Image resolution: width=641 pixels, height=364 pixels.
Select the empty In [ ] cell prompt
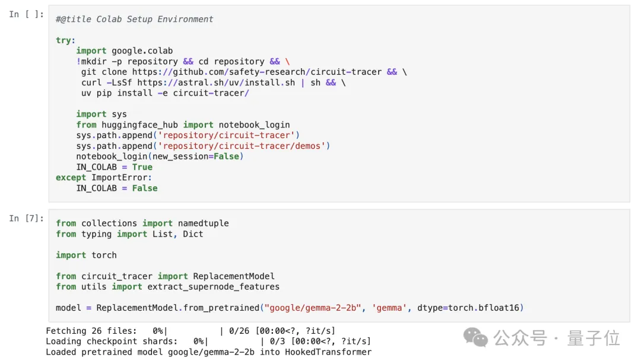(x=27, y=14)
